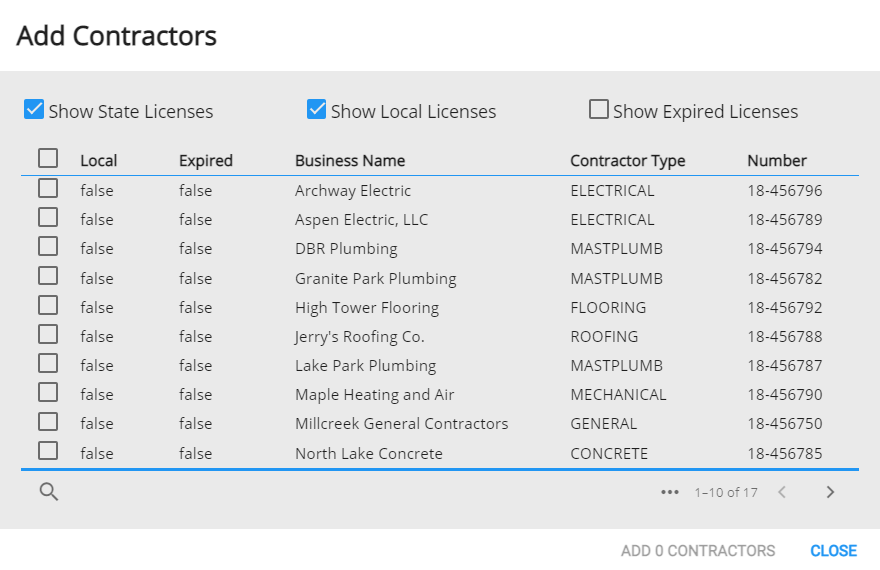Click license number 18-456796
Image resolution: width=880 pixels, height=570 pixels.
[x=785, y=191]
